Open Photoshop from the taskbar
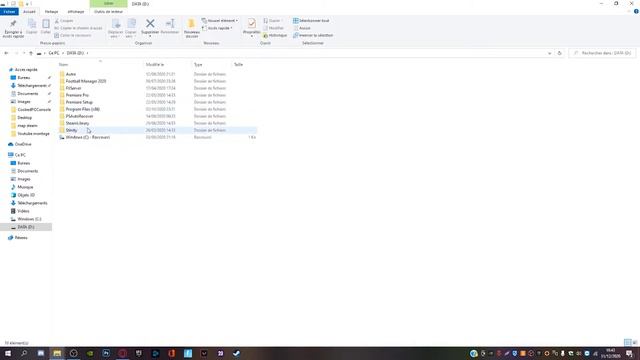 coord(106,353)
